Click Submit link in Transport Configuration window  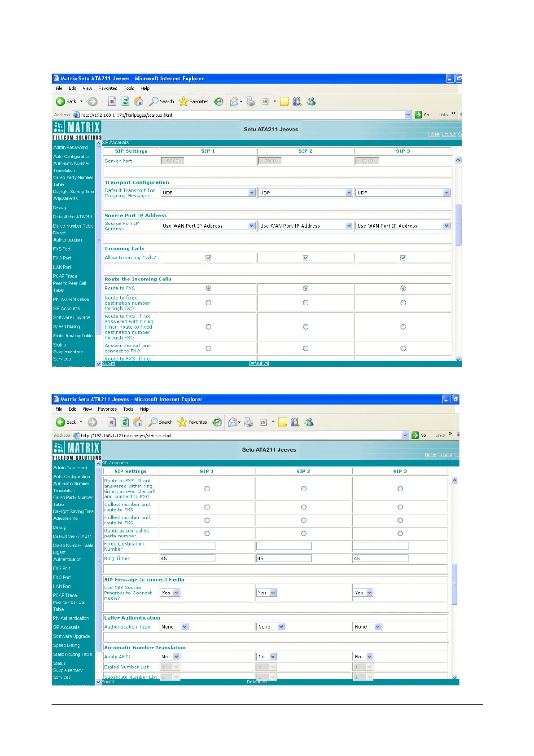point(109,364)
